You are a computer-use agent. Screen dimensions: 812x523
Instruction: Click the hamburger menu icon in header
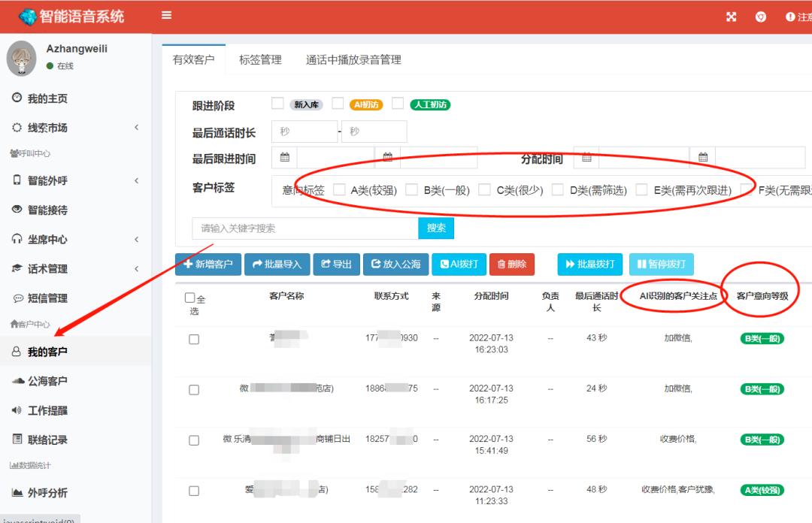[166, 16]
